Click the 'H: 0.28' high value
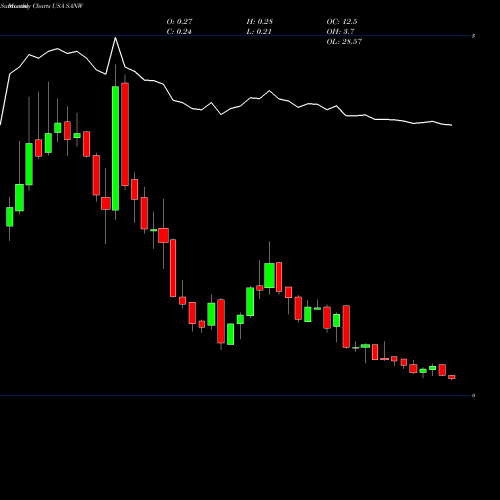The image size is (500, 500). point(260,22)
